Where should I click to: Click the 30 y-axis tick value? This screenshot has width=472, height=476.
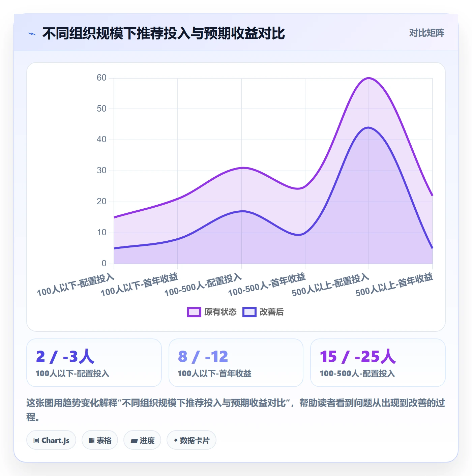click(101, 171)
